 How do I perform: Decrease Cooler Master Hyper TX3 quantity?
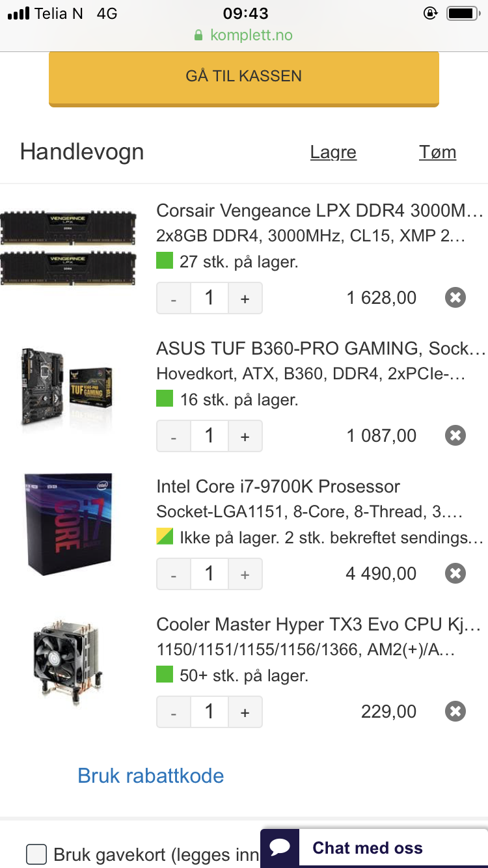(x=174, y=712)
